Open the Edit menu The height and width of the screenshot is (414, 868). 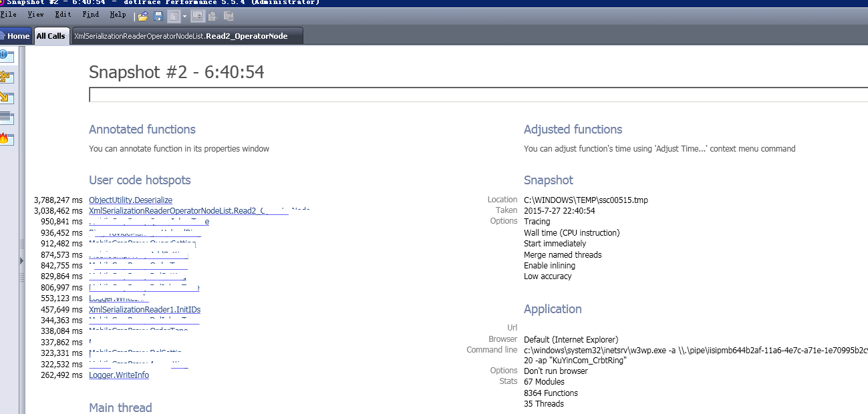tap(63, 14)
